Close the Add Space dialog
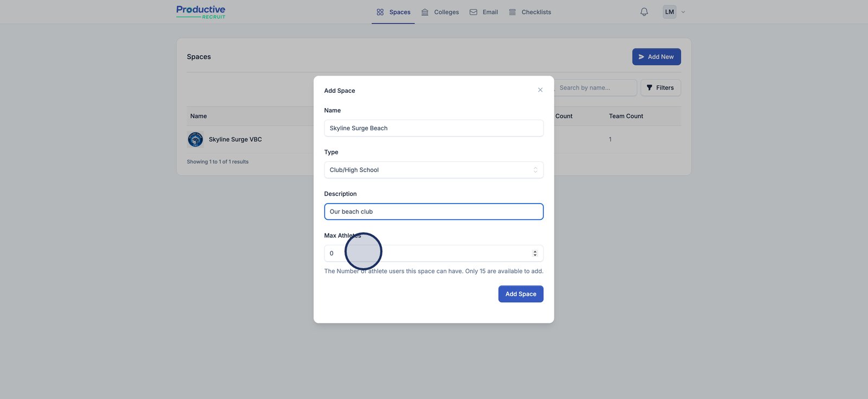Image resolution: width=868 pixels, height=399 pixels. [540, 90]
